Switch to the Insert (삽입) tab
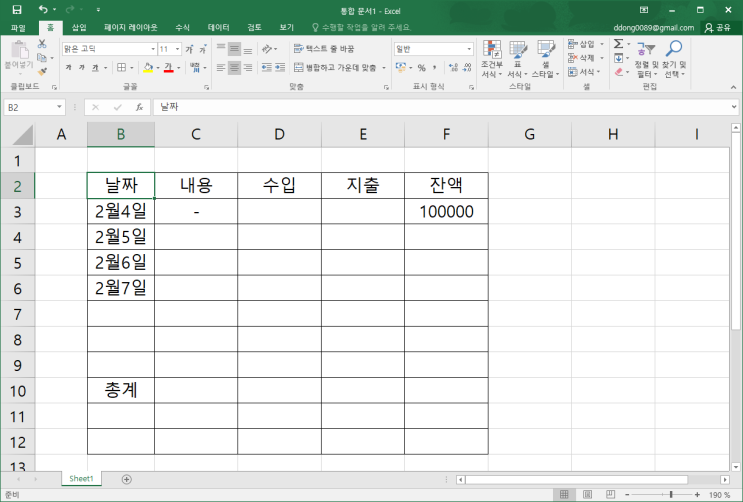Viewport: 743px width, 502px height. coord(79,27)
